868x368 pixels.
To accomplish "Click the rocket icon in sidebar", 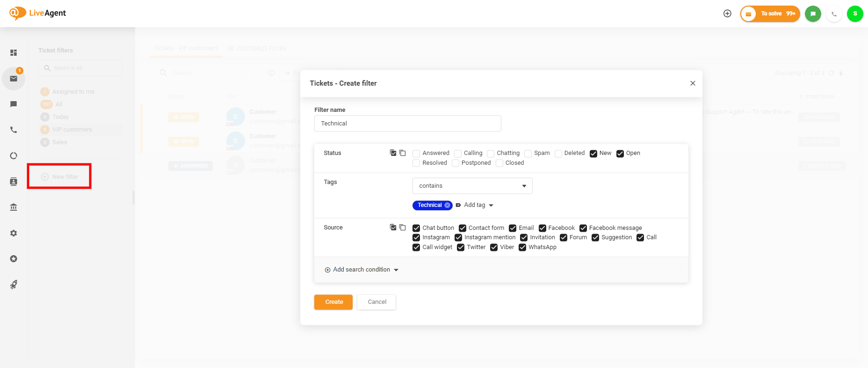I will pos(14,285).
